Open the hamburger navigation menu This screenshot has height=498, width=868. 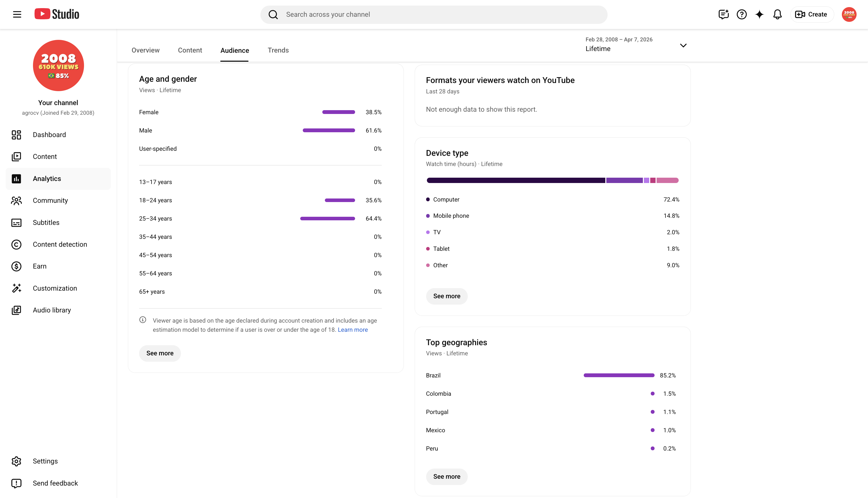(x=17, y=14)
